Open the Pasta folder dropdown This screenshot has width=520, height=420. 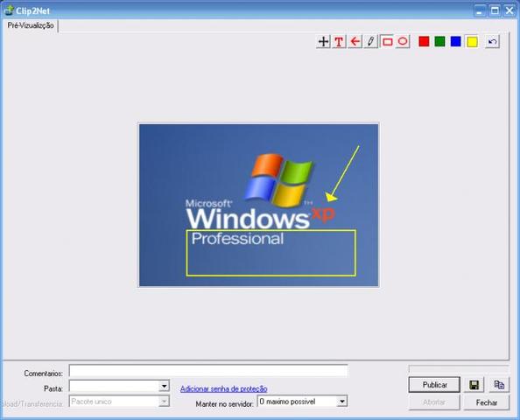click(164, 386)
